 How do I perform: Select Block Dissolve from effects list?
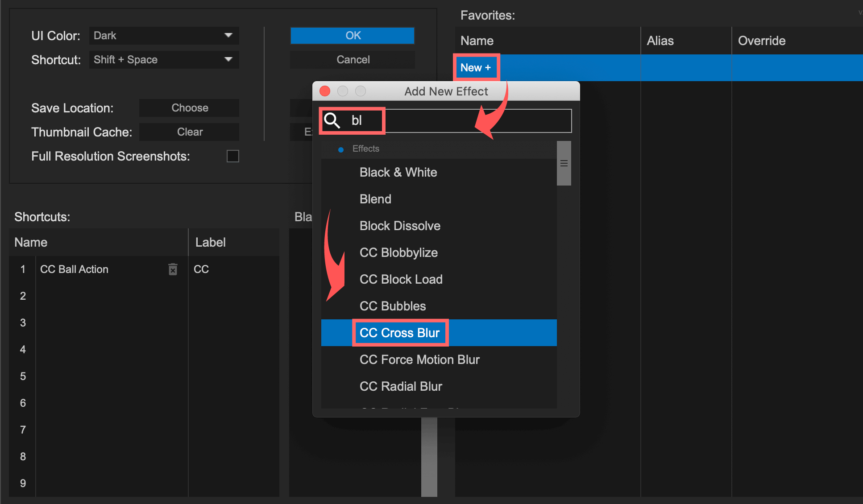399,225
